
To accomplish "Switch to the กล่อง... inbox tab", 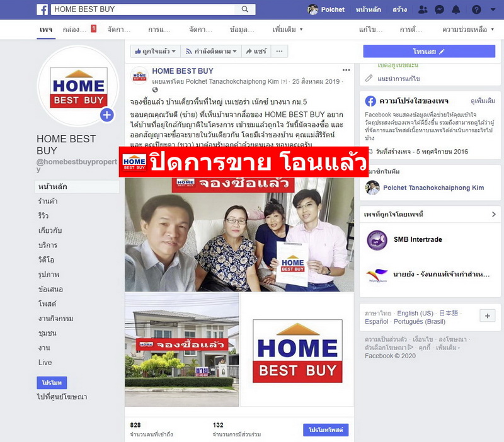I will 79,30.
